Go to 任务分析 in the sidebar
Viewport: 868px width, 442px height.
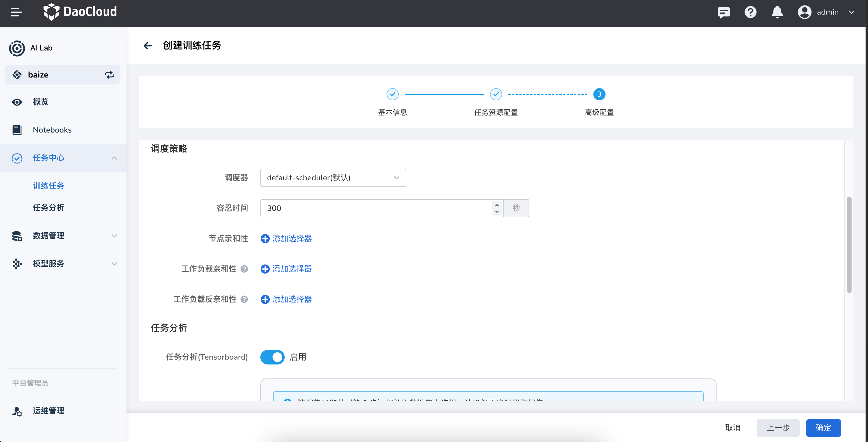(x=49, y=208)
